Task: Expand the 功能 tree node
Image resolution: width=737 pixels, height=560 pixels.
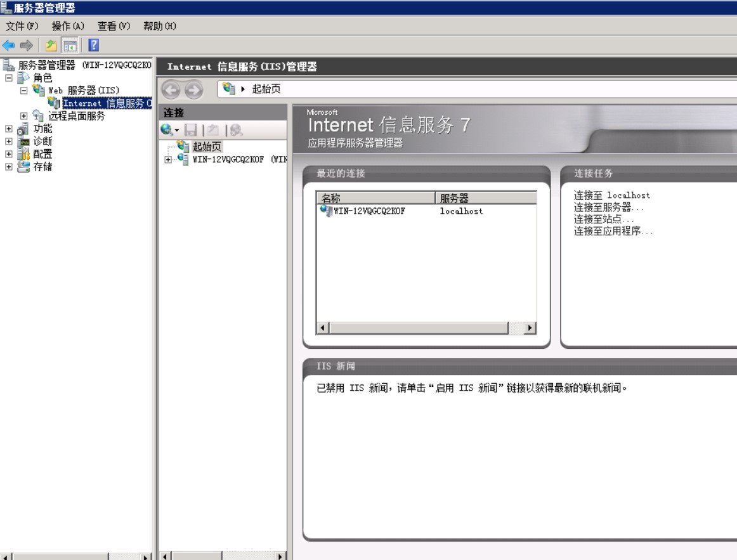Action: [8, 129]
